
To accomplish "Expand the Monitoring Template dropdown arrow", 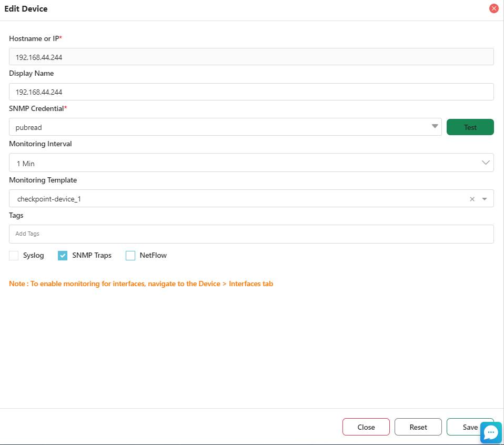I will (x=485, y=199).
